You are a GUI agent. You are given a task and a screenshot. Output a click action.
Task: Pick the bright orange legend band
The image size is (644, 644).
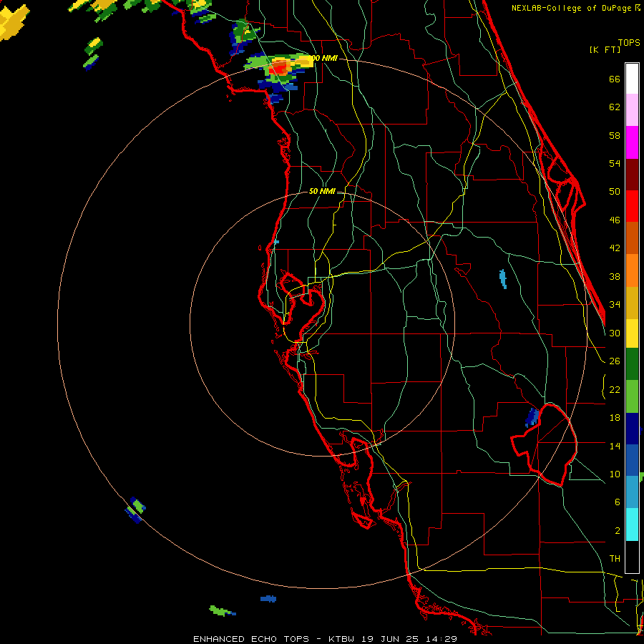point(632,270)
